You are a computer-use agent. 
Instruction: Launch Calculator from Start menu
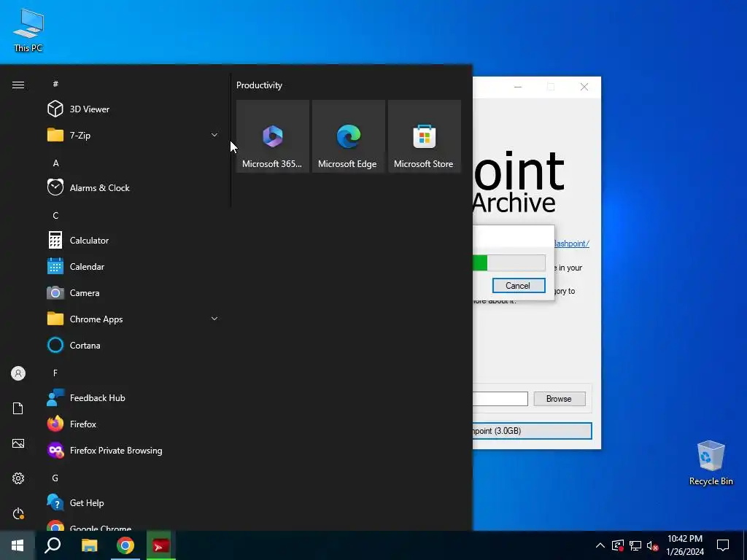click(x=133, y=241)
